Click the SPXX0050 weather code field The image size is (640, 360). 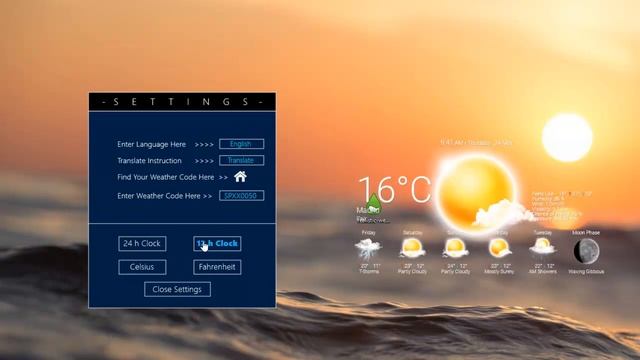242,196
